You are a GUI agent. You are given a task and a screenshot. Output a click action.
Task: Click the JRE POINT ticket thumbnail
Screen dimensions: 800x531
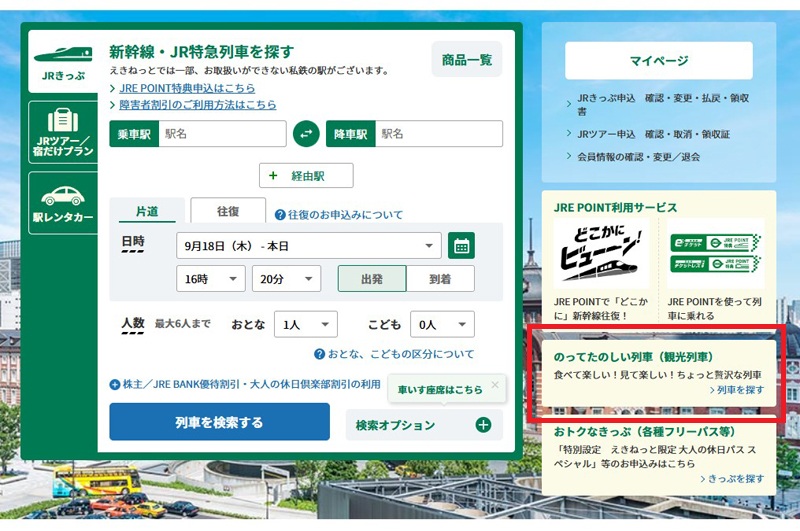point(715,254)
